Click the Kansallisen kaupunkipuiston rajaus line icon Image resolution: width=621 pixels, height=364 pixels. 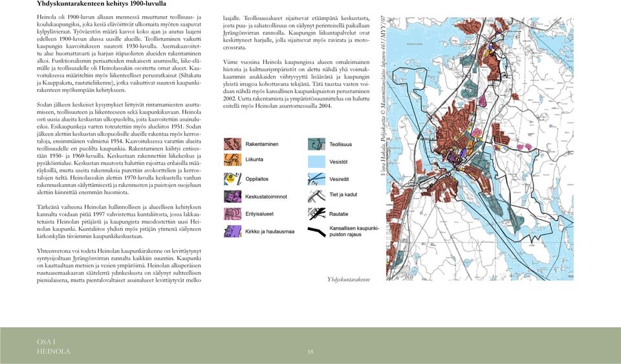pyautogui.click(x=317, y=231)
